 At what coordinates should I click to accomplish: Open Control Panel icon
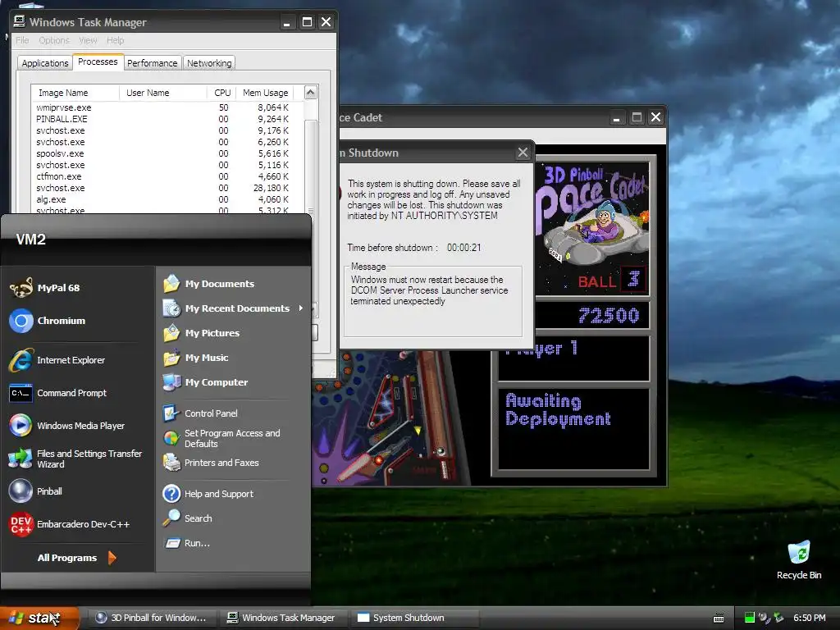coord(171,413)
